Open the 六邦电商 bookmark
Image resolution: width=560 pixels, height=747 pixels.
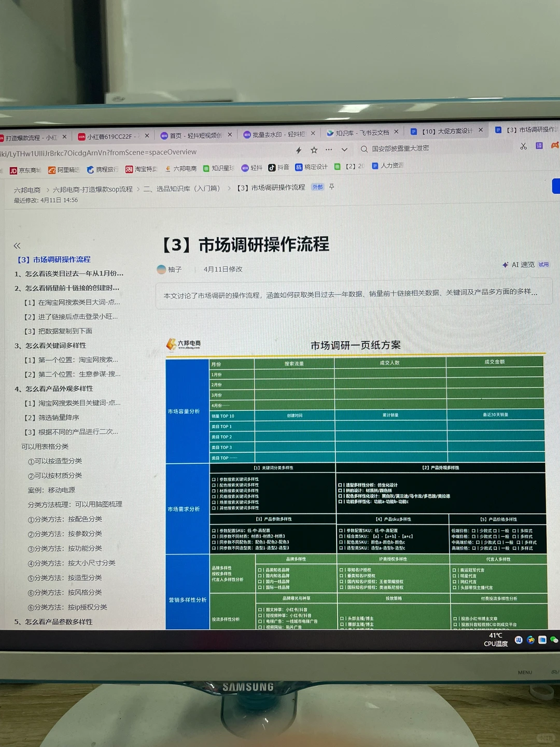pos(180,169)
